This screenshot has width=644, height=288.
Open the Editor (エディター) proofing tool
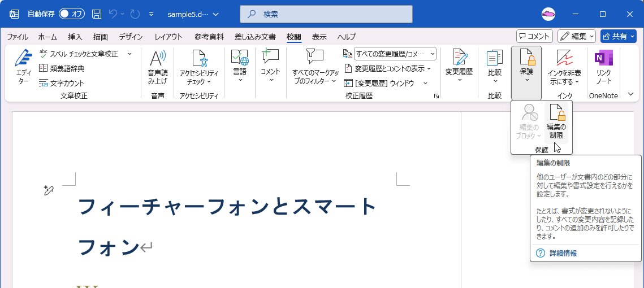(x=23, y=67)
